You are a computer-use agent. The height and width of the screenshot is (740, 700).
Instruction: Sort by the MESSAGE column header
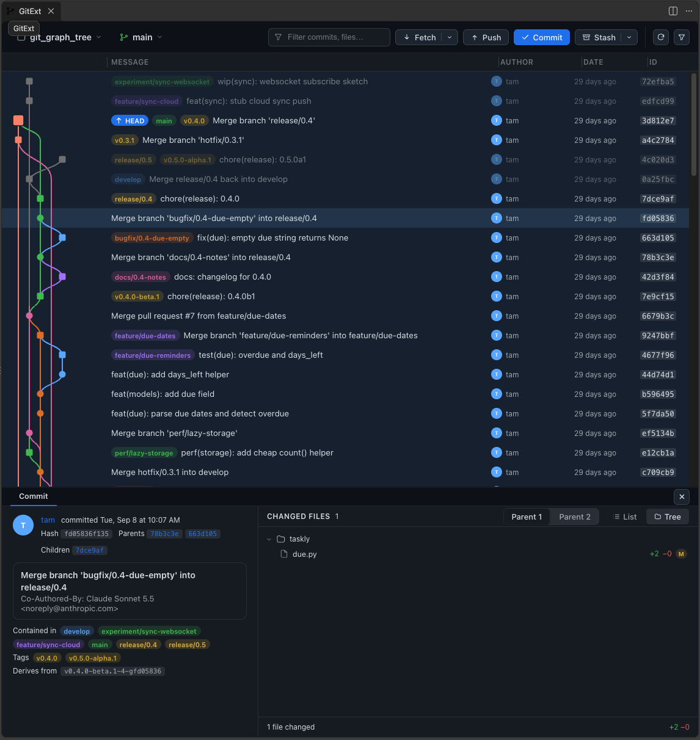tap(130, 62)
